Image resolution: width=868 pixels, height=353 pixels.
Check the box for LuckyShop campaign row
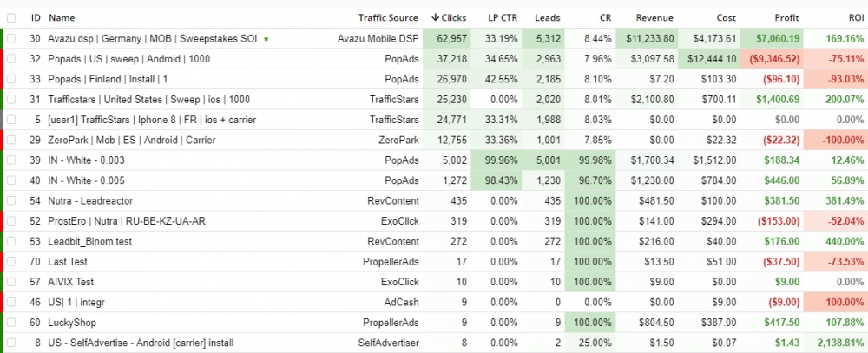click(11, 323)
